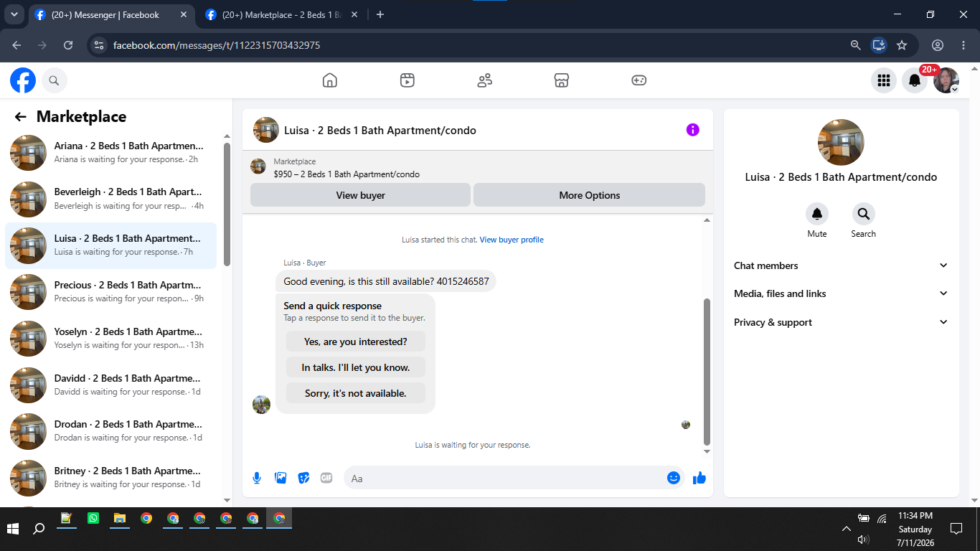980x551 pixels.
Task: Open the Reels video icon
Action: coord(407,80)
